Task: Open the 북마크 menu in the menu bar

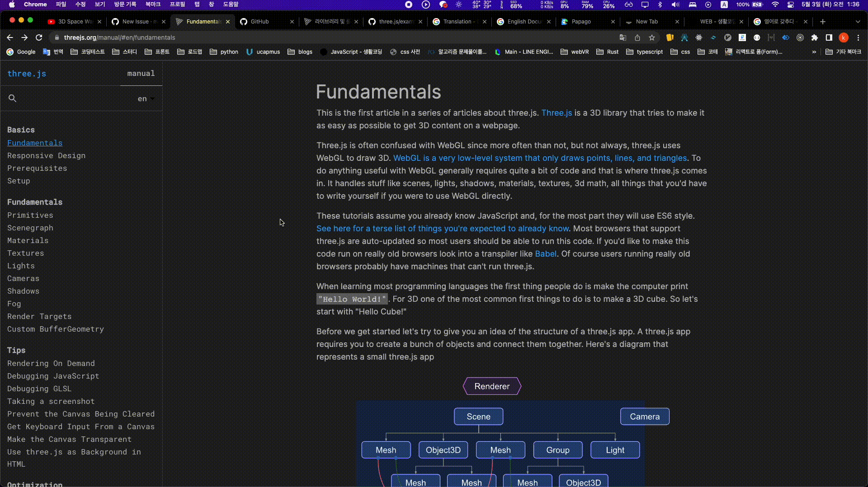Action: click(153, 5)
